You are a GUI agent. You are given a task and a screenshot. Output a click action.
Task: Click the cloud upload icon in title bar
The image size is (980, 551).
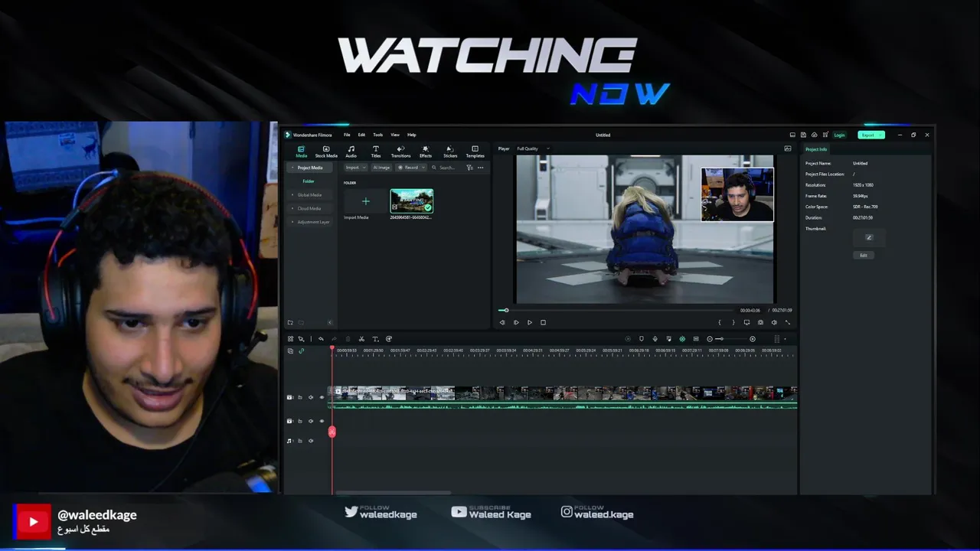coord(814,135)
